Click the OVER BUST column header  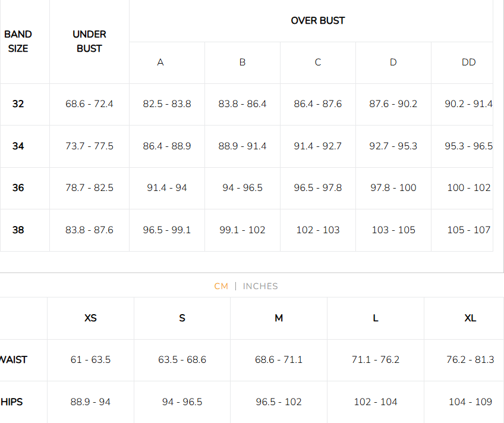[x=317, y=21]
